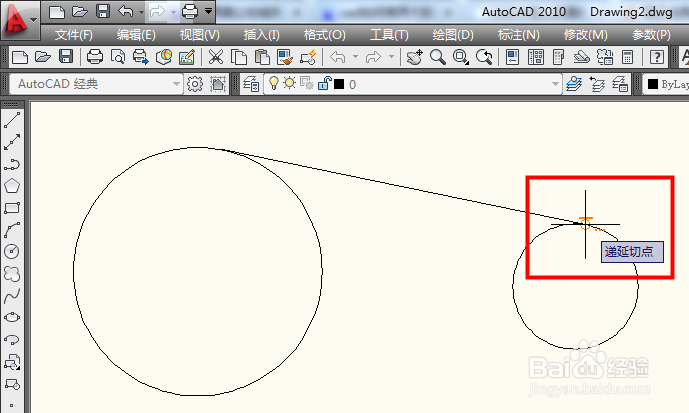Click Plot in the quick access toolbar

(x=190, y=11)
